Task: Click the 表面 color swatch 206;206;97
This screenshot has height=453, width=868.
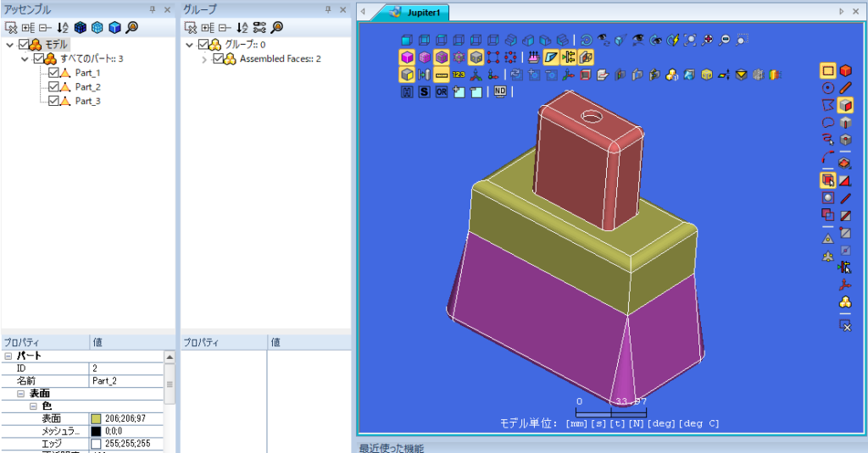Action: pos(97,418)
